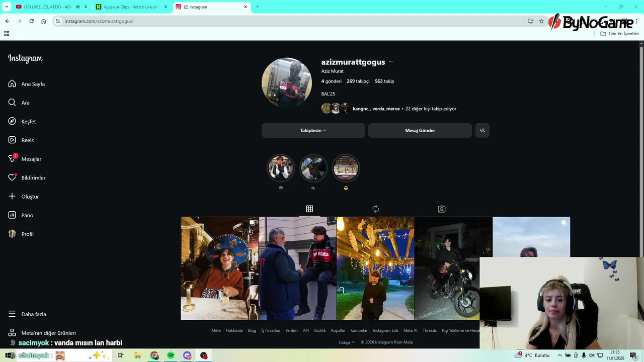The height and width of the screenshot is (362, 644).
Task: Expand the Daha fazla menu
Action: 27,314
